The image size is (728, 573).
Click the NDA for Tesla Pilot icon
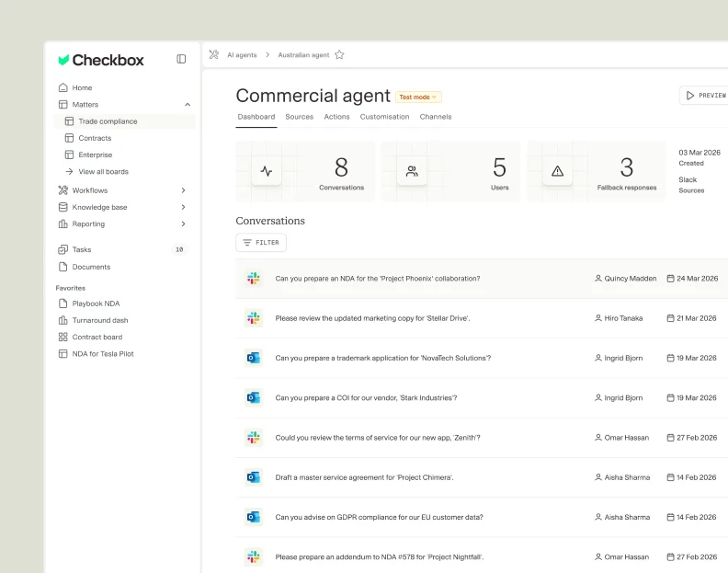click(x=63, y=354)
